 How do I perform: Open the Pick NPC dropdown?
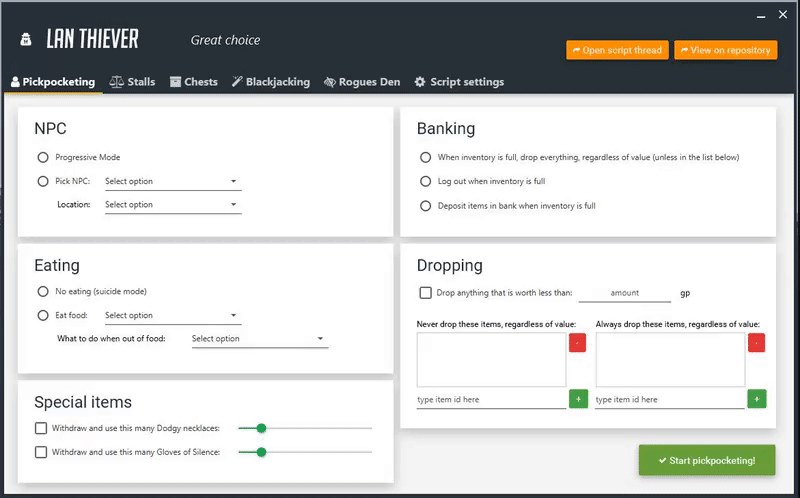point(173,181)
